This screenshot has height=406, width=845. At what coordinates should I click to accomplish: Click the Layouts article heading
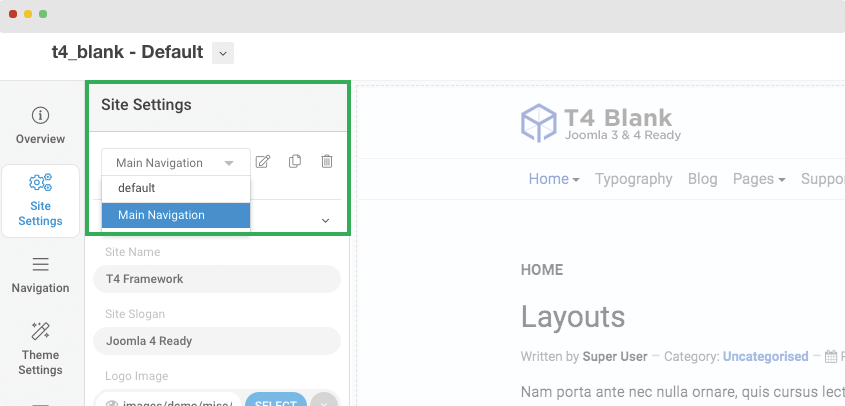573,316
